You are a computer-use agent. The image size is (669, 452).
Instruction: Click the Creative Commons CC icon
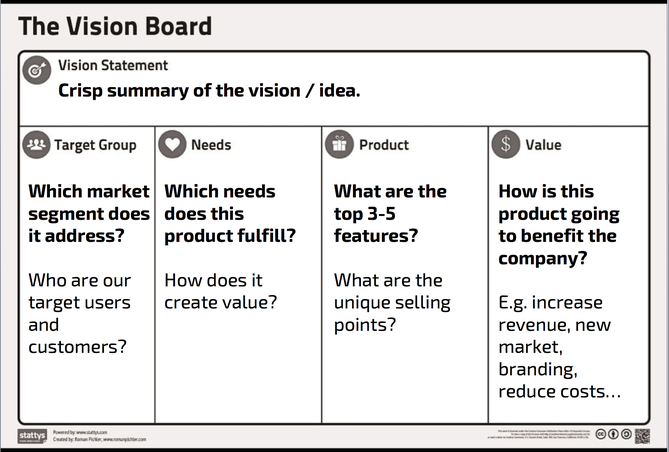coord(601,434)
